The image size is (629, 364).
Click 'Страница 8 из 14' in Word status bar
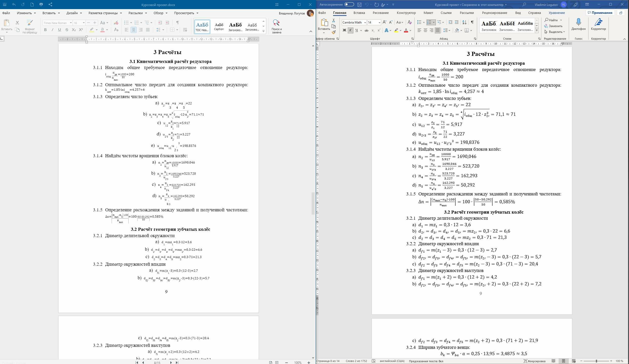point(328,361)
